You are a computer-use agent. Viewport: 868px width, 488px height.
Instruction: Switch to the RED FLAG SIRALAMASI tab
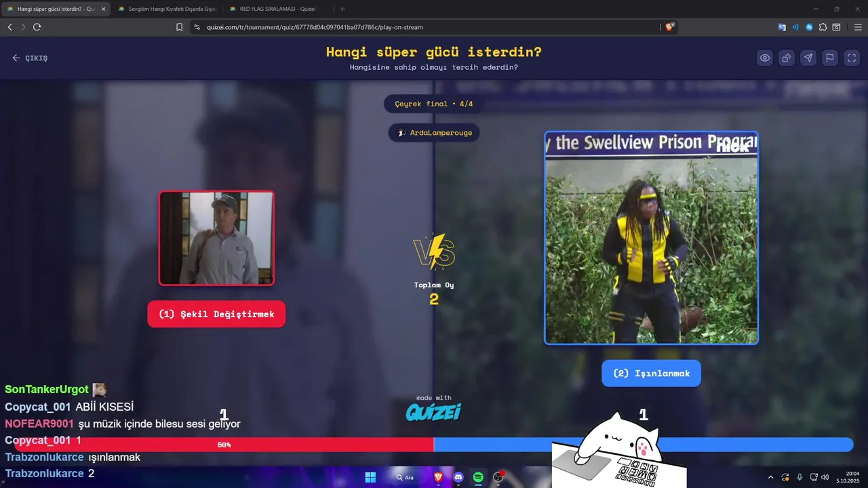point(277,9)
